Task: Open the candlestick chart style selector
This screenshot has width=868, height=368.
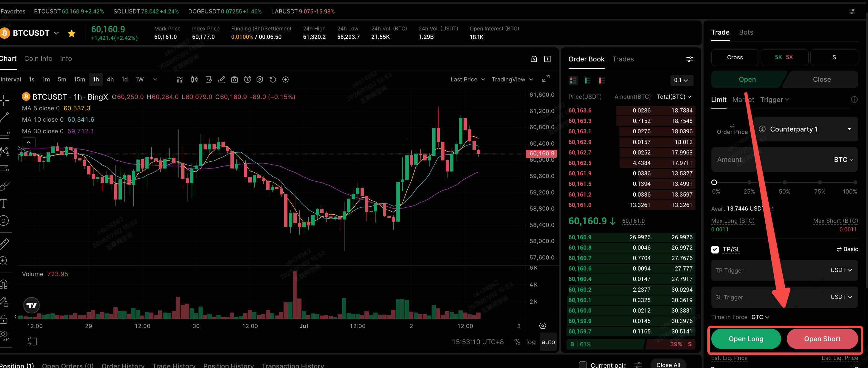Action: pyautogui.click(x=194, y=79)
